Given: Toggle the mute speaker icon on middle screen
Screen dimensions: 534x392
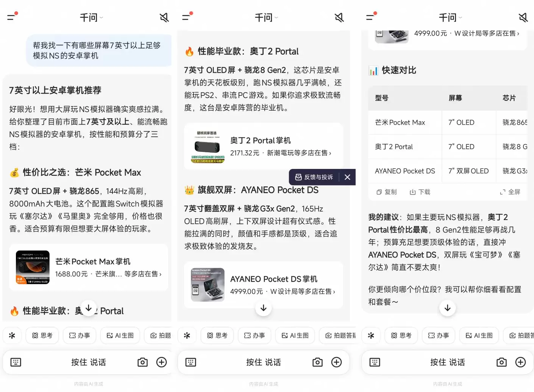Looking at the screenshot, I should click(x=339, y=17).
